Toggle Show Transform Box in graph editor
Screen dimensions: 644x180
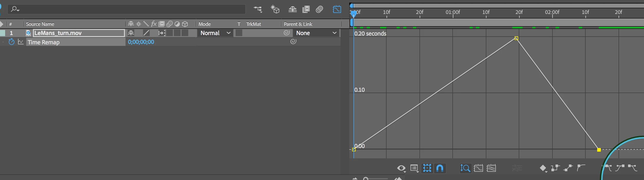[427, 168]
